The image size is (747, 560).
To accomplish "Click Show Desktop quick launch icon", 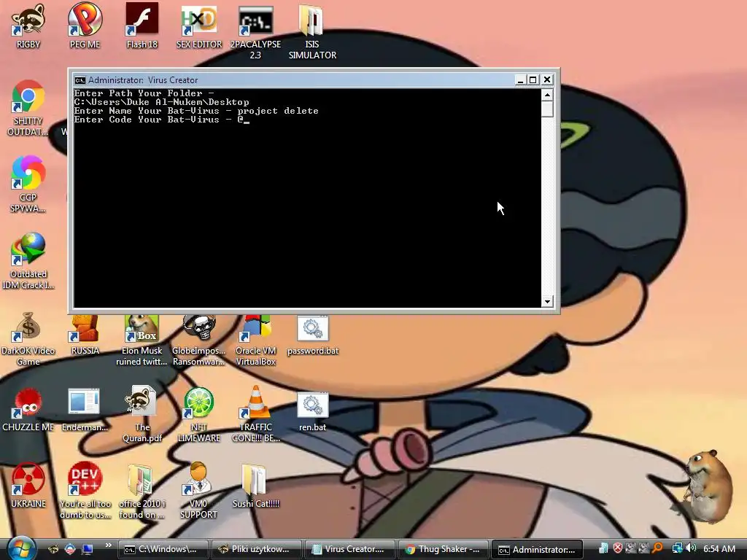I will click(88, 549).
